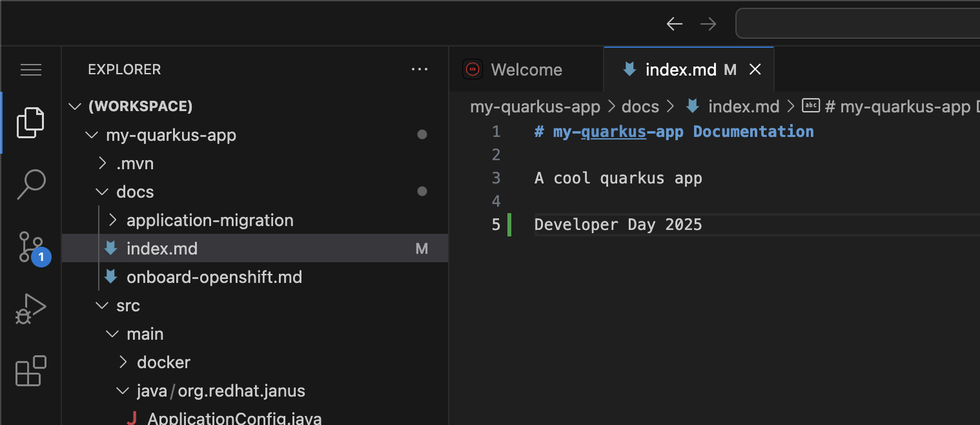Click the my-quarkus-app folder name in tree
The image size is (980, 425).
click(x=171, y=135)
